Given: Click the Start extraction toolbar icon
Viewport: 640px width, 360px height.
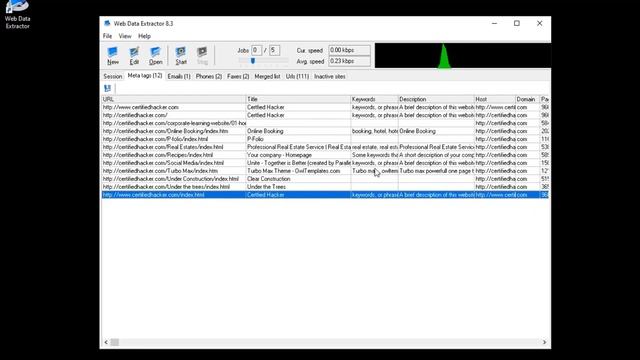Looking at the screenshot, I should click(181, 56).
